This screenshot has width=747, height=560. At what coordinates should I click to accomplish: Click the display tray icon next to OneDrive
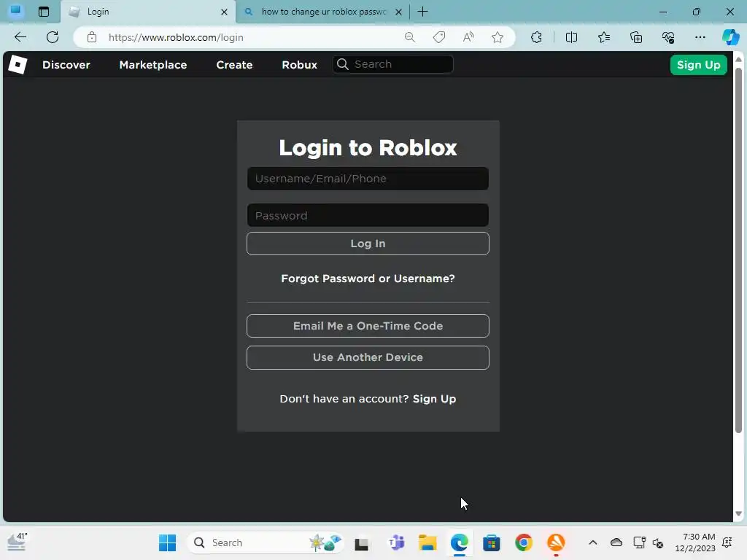click(639, 542)
